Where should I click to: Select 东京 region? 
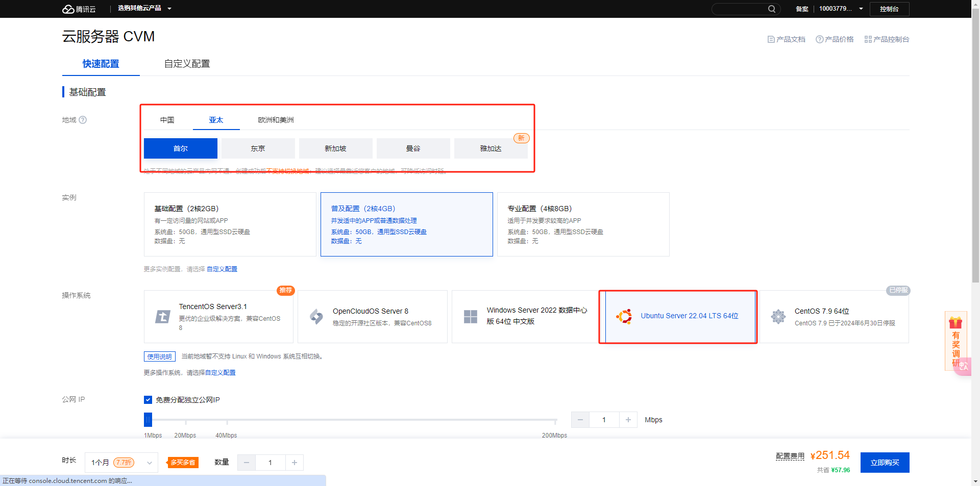[258, 148]
